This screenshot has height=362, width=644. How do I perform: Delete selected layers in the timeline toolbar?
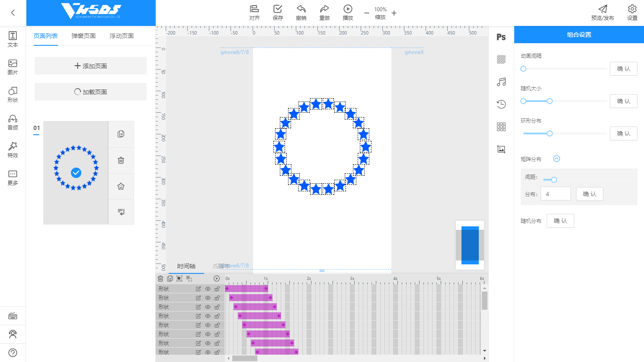click(160, 279)
